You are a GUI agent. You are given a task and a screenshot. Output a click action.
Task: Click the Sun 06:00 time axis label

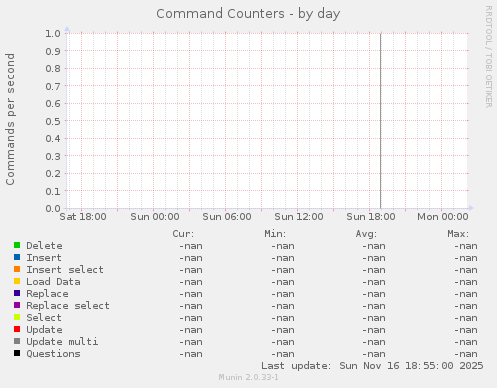[227, 217]
